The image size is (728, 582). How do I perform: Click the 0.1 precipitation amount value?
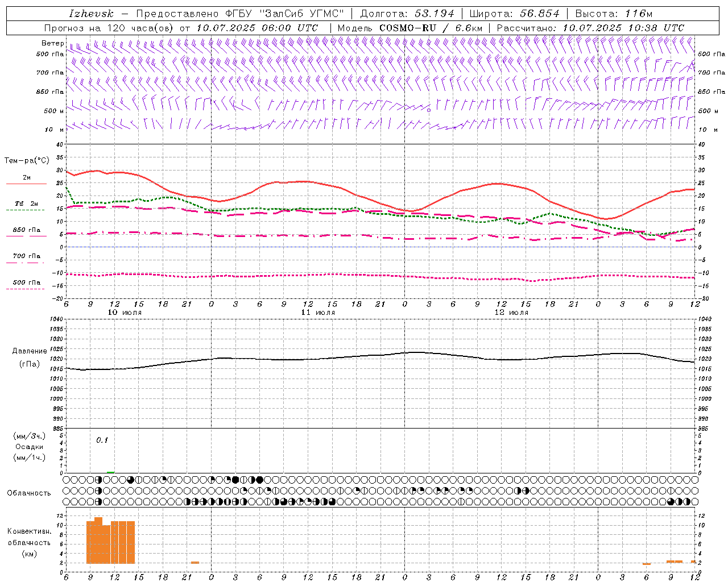[x=101, y=440]
